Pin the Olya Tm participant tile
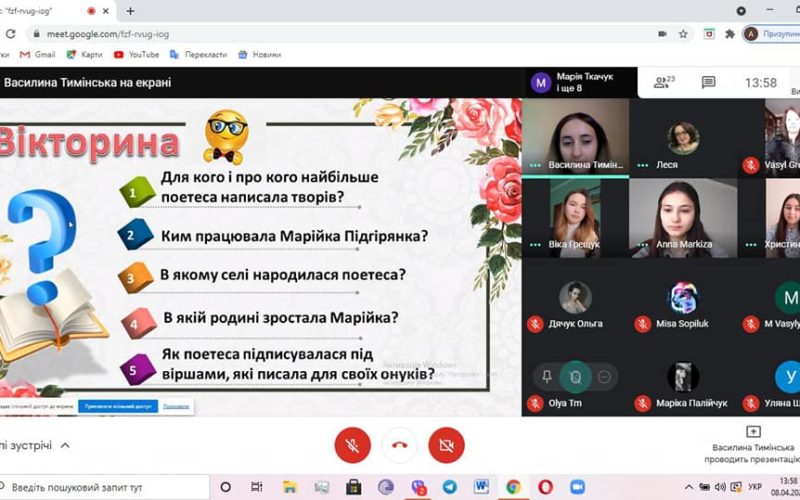800x500 pixels. (547, 376)
